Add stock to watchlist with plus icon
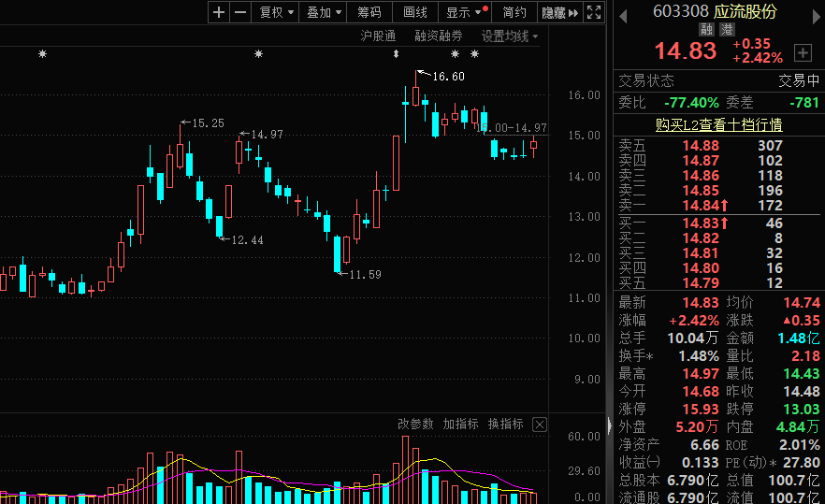 pyautogui.click(x=802, y=52)
